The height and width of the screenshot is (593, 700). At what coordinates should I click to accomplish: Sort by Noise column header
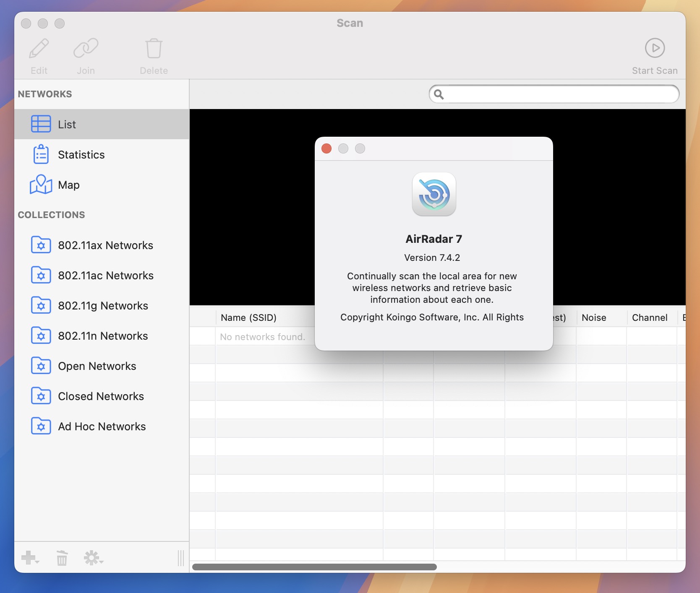tap(594, 317)
